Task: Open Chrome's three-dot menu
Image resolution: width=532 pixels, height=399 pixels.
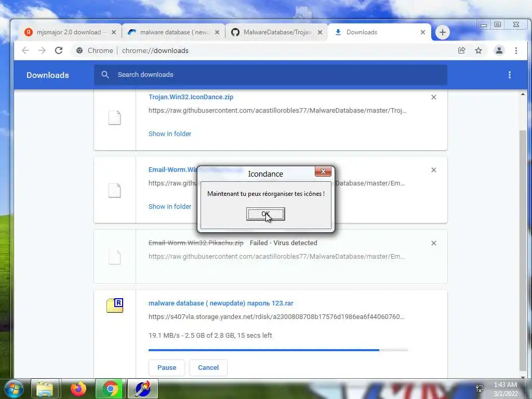Action: coord(516,50)
